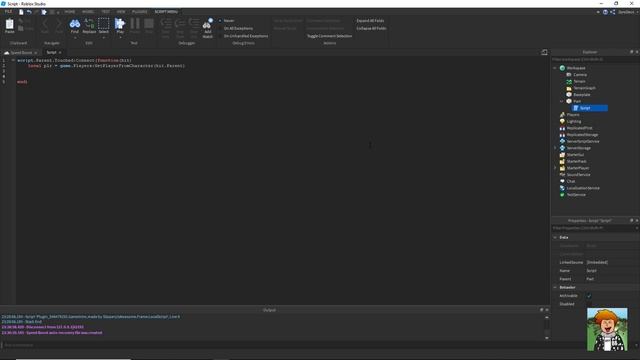Click Collapse All Folds
Viewport: 640px width, 360px height.
click(371, 28)
